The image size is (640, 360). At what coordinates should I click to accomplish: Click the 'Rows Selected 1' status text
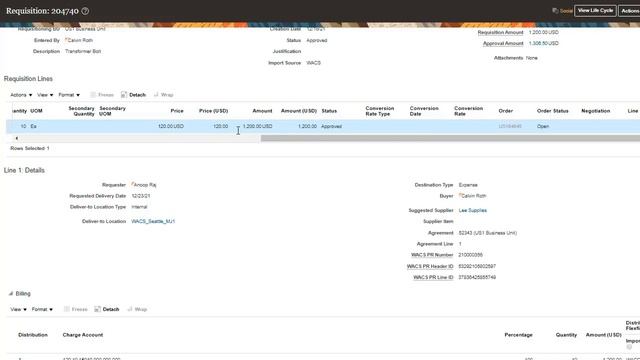point(30,149)
